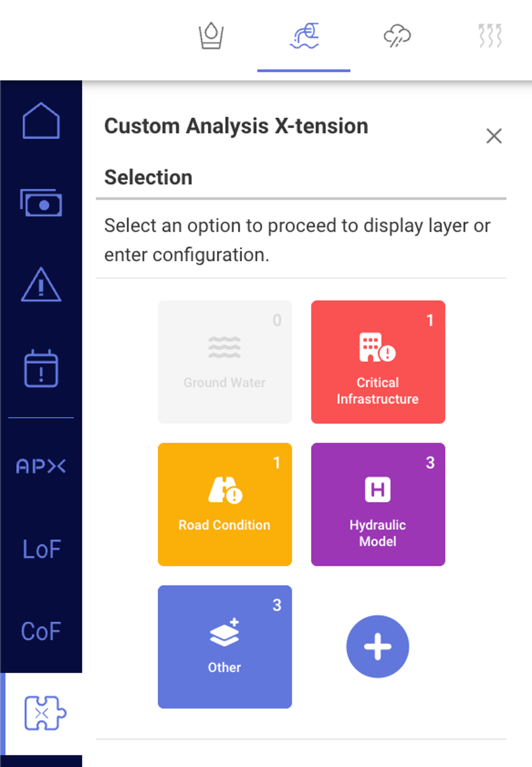This screenshot has width=532, height=767.
Task: Close the Custom Analysis X-tension panel
Action: click(494, 136)
